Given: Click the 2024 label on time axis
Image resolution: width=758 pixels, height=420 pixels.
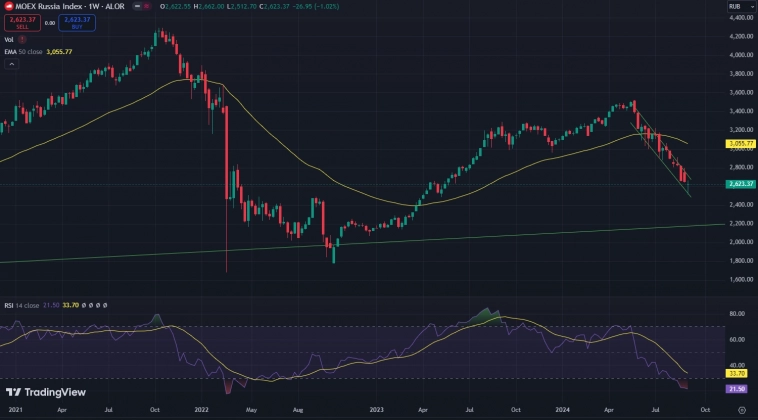Looking at the screenshot, I should coord(562,410).
